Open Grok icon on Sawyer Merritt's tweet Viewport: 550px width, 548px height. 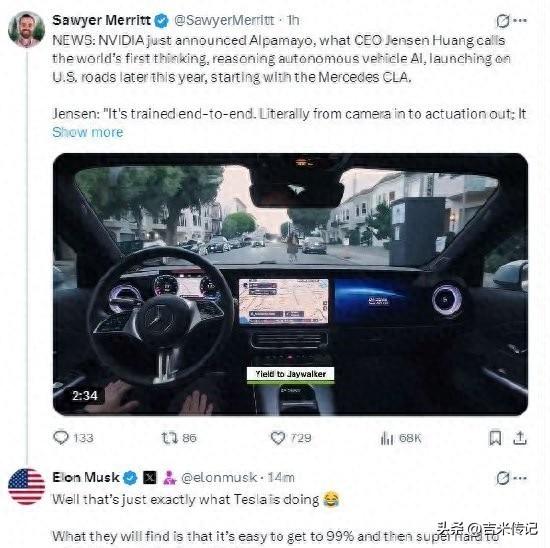(503, 21)
